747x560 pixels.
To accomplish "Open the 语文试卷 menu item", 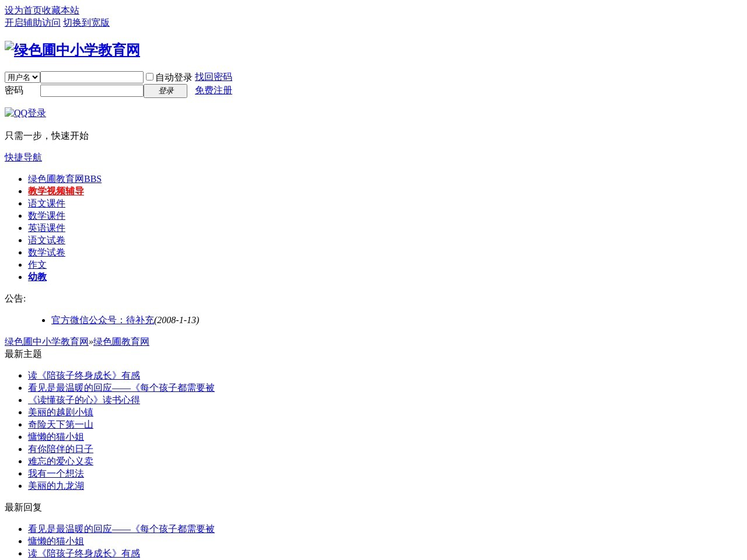I will coord(47,240).
